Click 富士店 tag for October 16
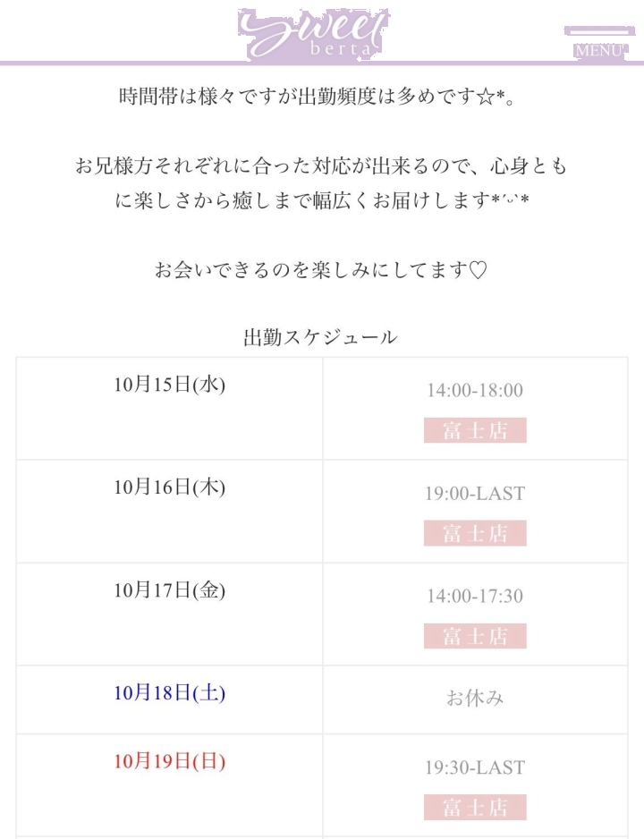644x839 pixels. coord(475,533)
